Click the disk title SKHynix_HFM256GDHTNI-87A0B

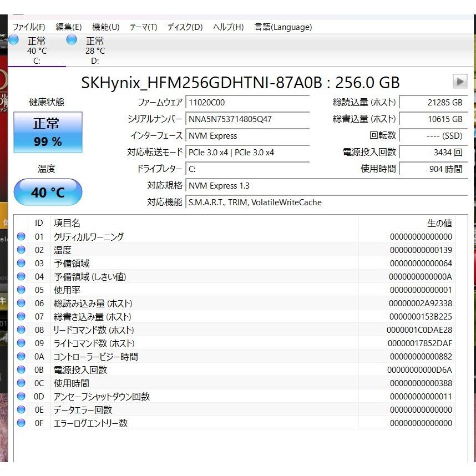tap(201, 83)
